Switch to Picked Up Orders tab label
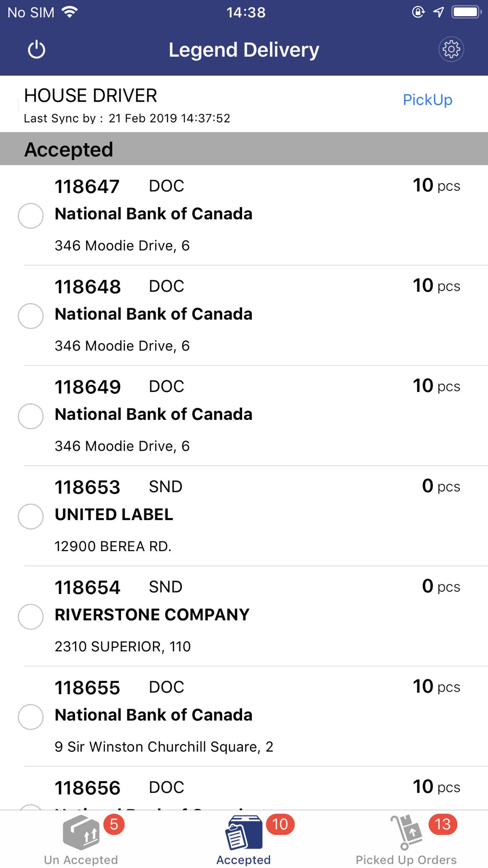 click(406, 860)
